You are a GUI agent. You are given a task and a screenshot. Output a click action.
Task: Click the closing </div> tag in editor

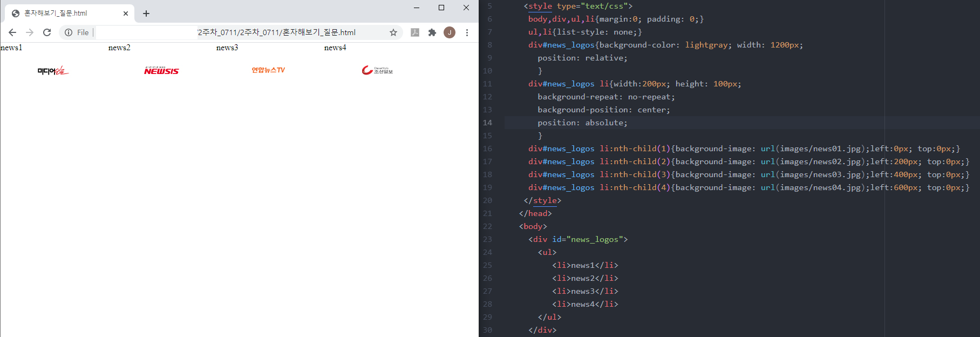(x=542, y=330)
